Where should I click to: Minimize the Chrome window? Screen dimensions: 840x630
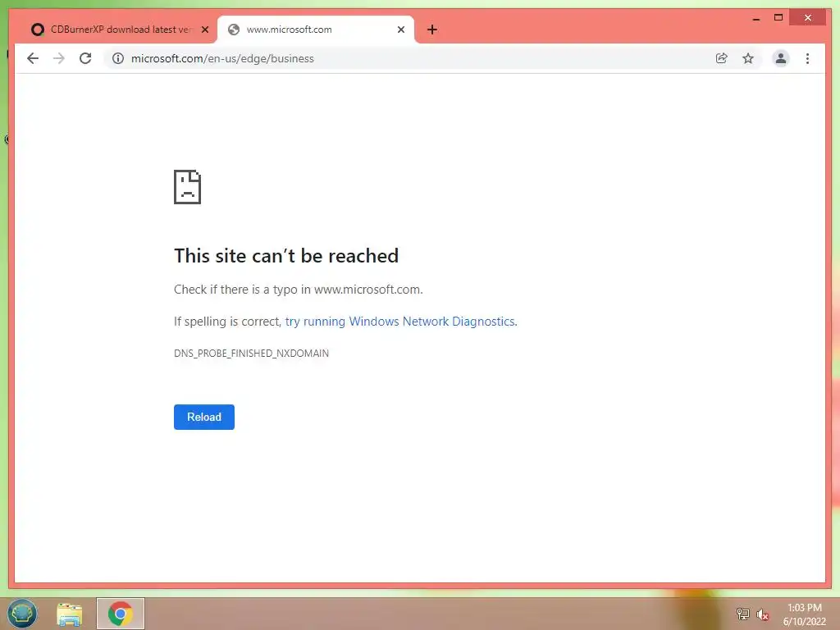[x=756, y=18]
